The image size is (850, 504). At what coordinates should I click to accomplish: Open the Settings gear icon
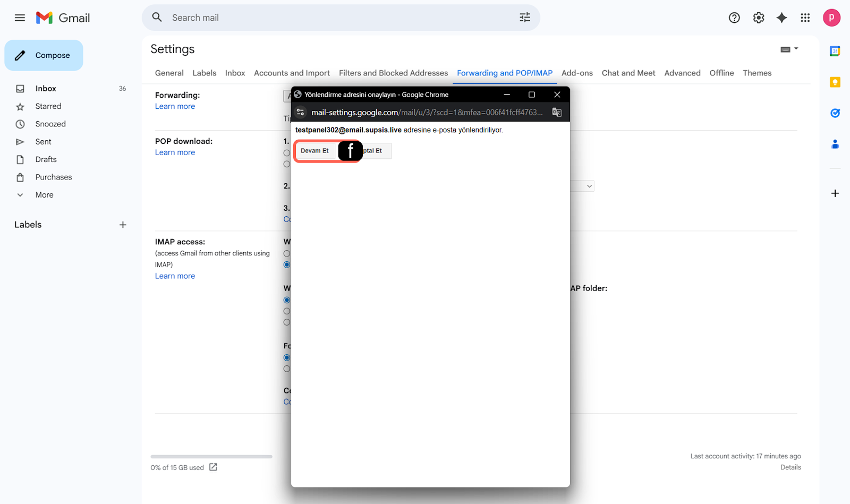758,18
